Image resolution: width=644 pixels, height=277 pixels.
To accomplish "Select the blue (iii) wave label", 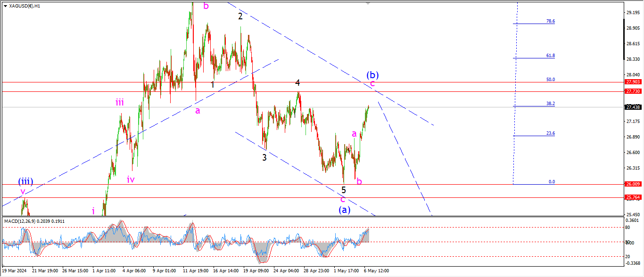I will [x=25, y=181].
